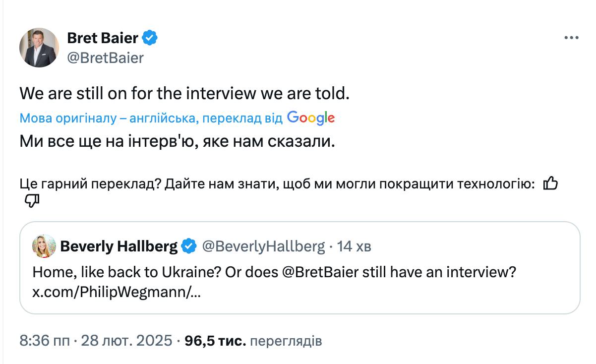The height and width of the screenshot is (364, 596).
Task: Click the English text 'We are still on for the interview'
Action: coord(184,93)
